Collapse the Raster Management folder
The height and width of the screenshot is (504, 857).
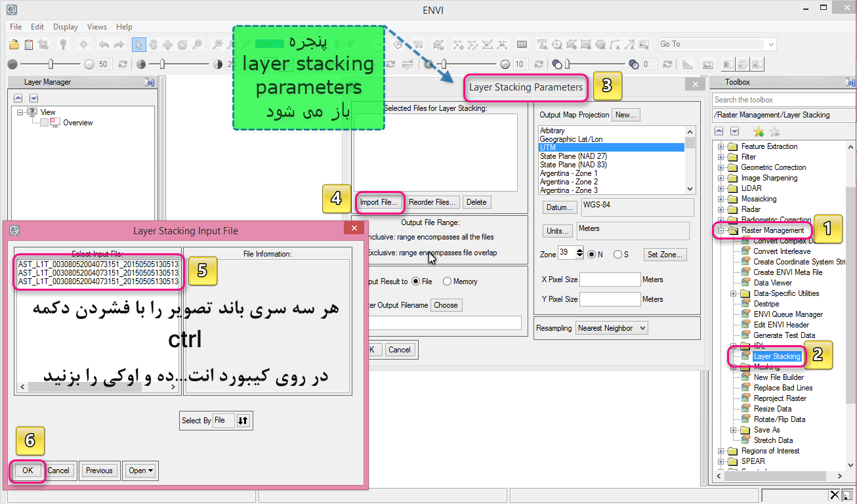(721, 230)
